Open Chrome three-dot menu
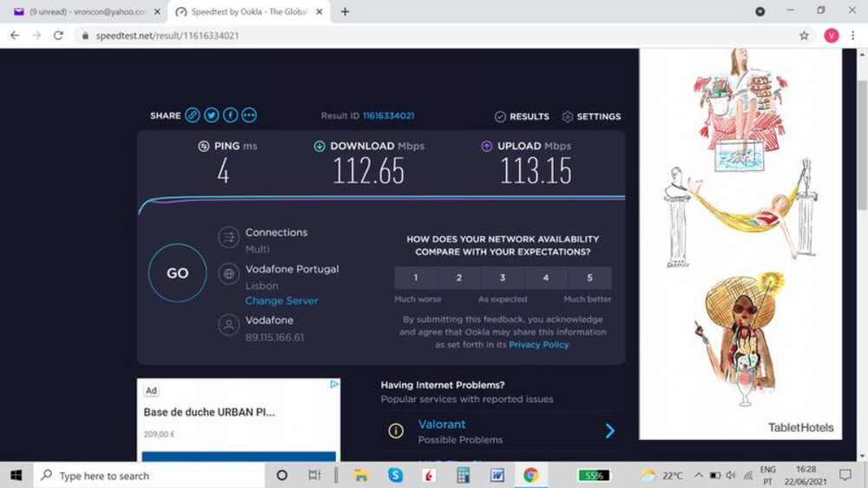The image size is (868, 488). (x=853, y=36)
